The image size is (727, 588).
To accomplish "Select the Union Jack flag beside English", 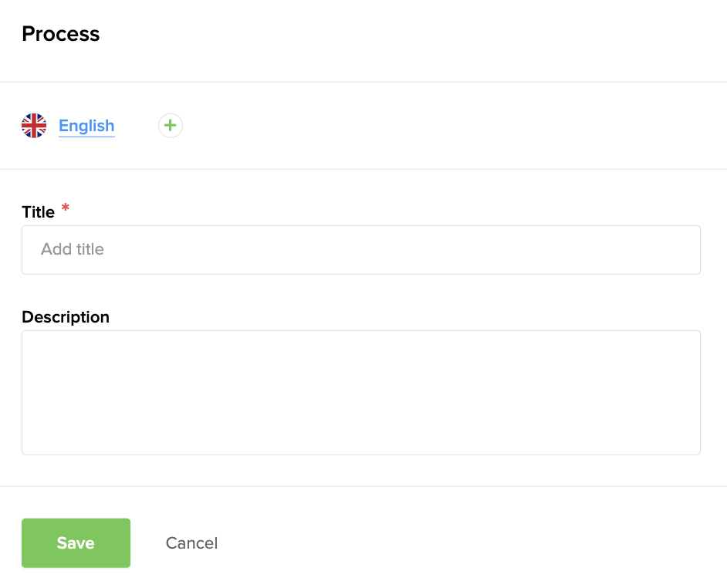I will 34,126.
